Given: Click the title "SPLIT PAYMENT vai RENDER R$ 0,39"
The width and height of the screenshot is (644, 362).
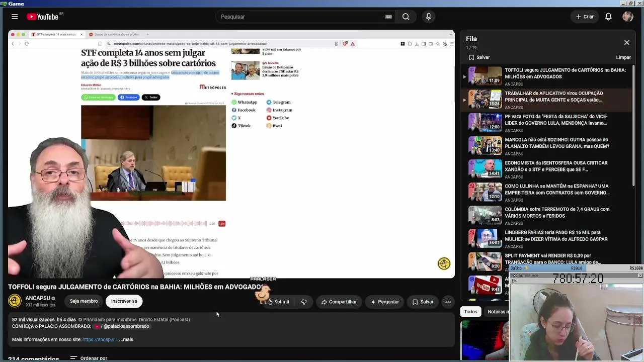Looking at the screenshot, I should 553,259.
